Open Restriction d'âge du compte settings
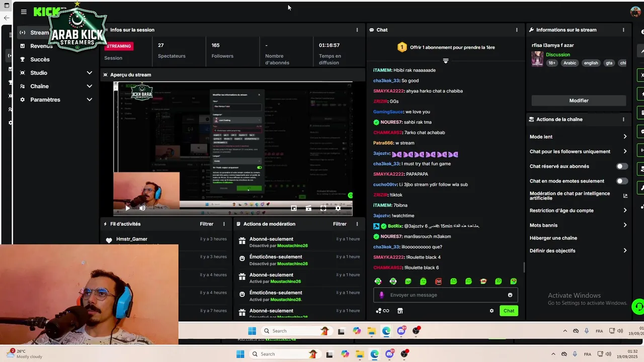Screen dimensions: 644x362 pos(579,211)
